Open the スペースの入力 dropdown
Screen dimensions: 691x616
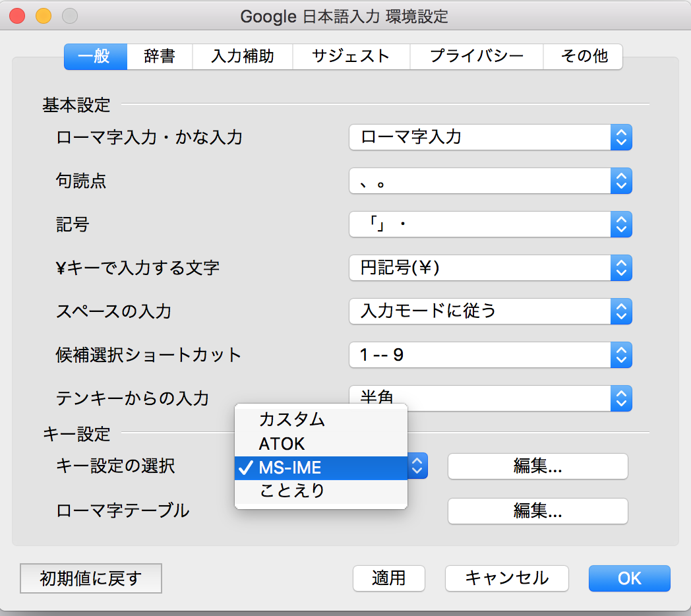pyautogui.click(x=491, y=311)
